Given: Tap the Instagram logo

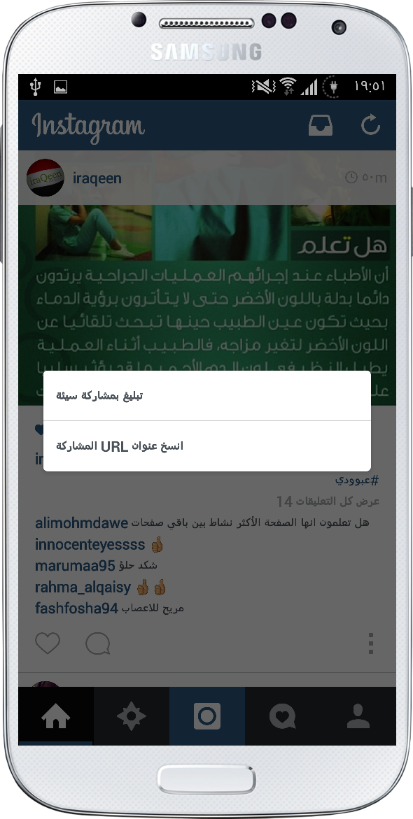Looking at the screenshot, I should pyautogui.click(x=88, y=126).
